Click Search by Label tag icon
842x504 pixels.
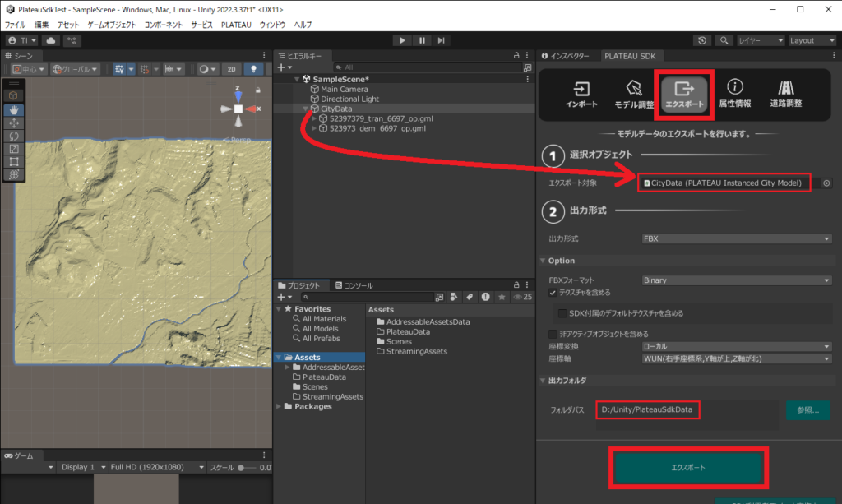pyautogui.click(x=470, y=297)
